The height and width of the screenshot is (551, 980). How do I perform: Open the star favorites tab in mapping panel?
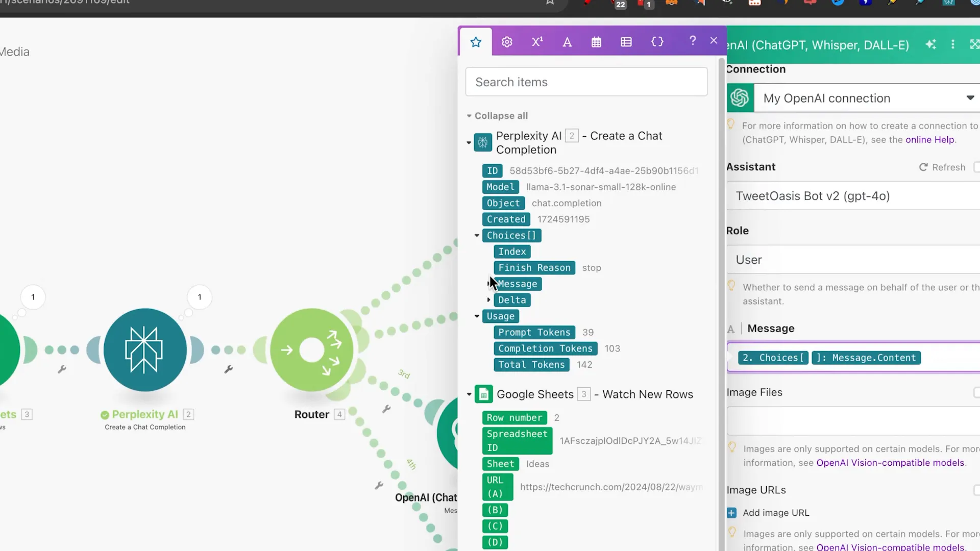[476, 42]
